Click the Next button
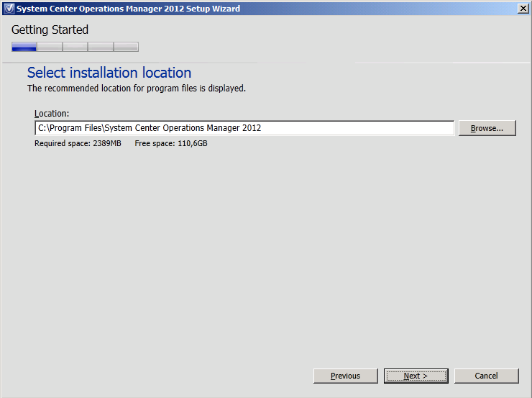This screenshot has width=532, height=398. tap(416, 376)
